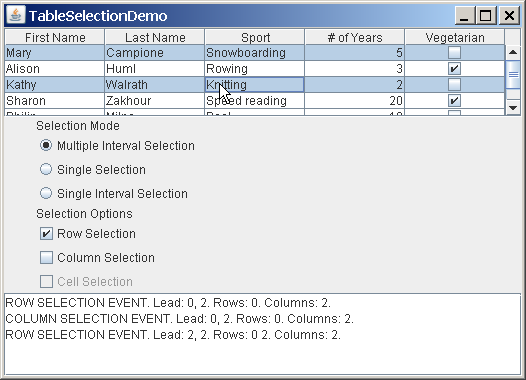Image resolution: width=526 pixels, height=380 pixels.
Task: Uncheck Sharon's Vegetarian checkbox
Action: (455, 101)
